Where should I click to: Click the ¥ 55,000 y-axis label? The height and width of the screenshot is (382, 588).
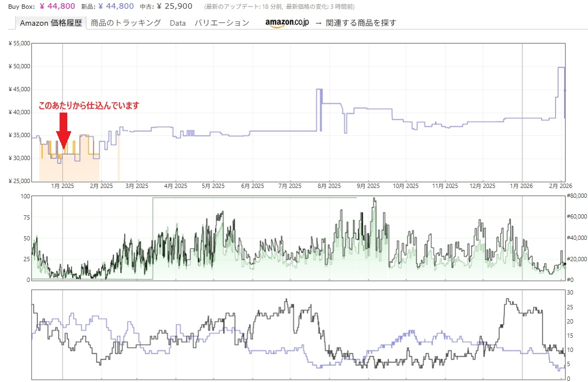pos(19,43)
